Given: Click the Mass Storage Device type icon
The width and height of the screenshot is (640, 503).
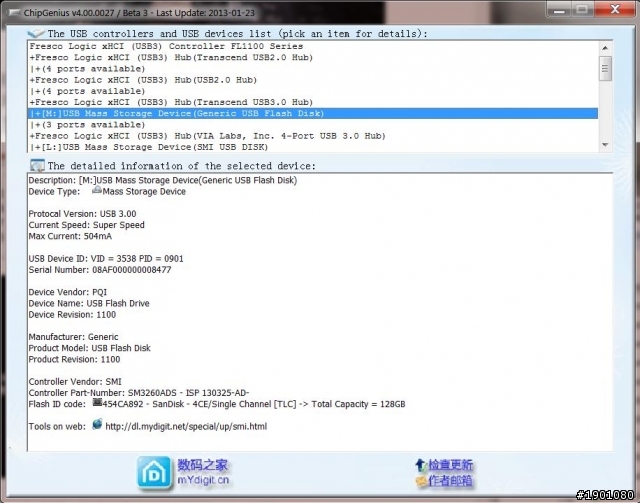Looking at the screenshot, I should point(97,190).
